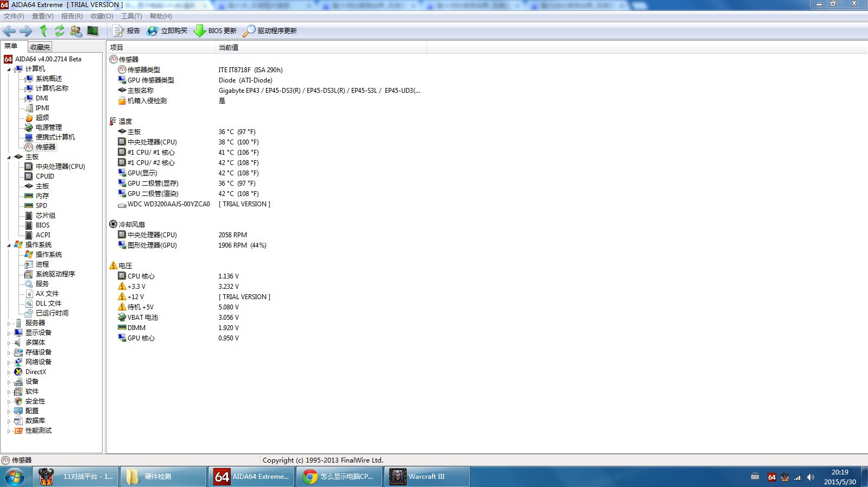Click the forward navigation arrow icon

tap(26, 31)
